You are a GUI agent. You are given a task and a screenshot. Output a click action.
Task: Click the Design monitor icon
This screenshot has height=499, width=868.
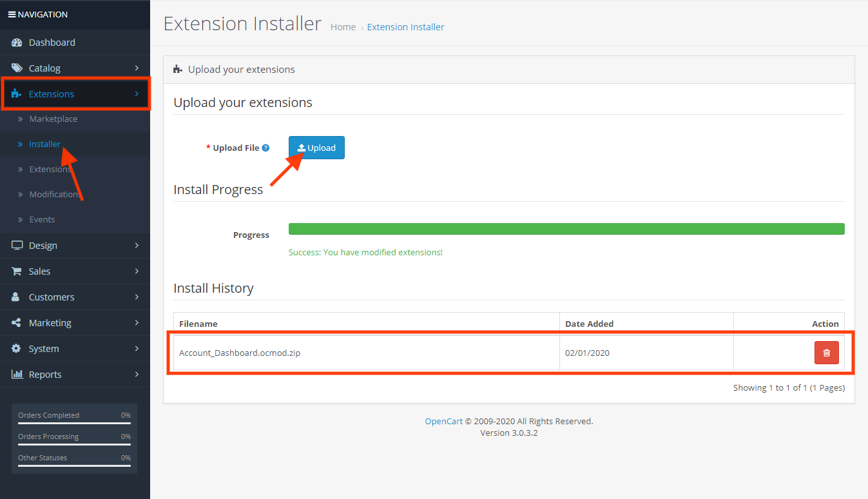pyautogui.click(x=17, y=246)
